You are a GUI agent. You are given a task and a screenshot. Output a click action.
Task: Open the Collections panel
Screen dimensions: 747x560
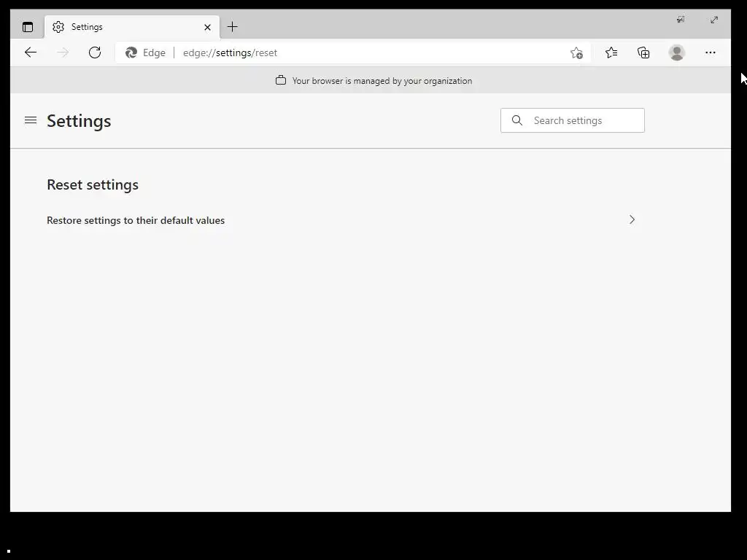point(643,52)
